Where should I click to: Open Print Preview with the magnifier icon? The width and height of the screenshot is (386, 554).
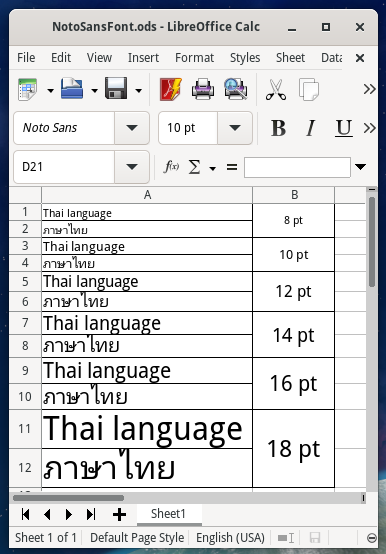coord(236,89)
